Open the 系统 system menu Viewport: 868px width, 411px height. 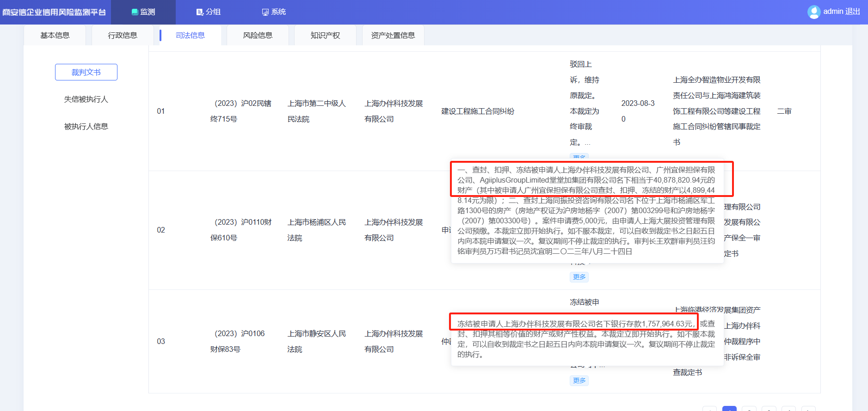tap(274, 12)
